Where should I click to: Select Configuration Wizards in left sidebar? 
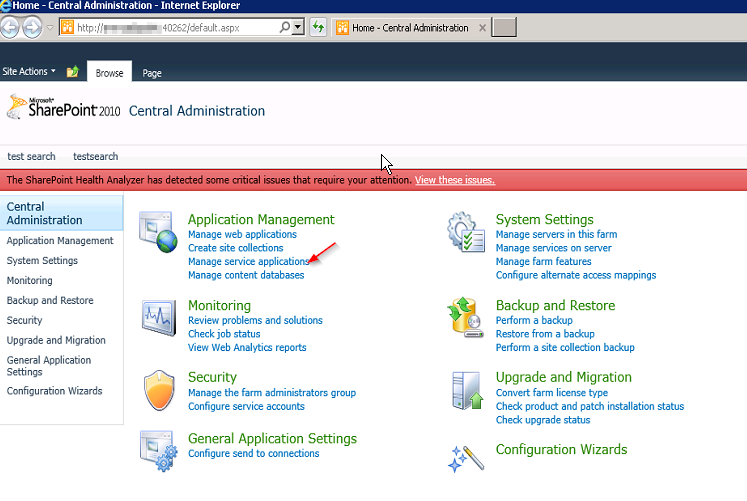[54, 391]
